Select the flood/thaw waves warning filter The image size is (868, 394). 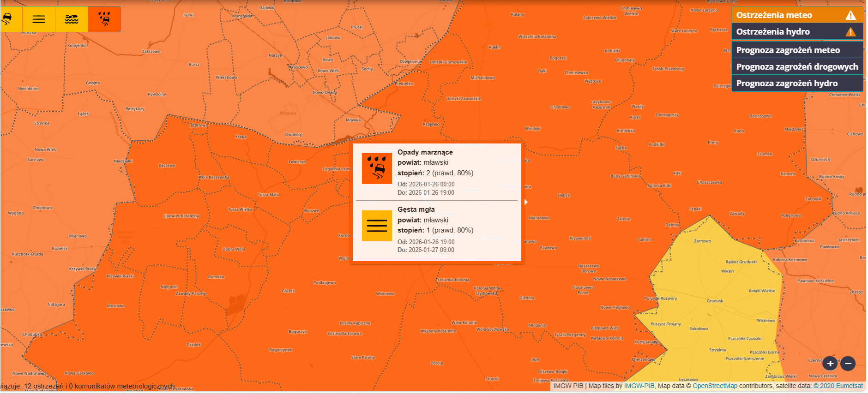click(x=72, y=19)
